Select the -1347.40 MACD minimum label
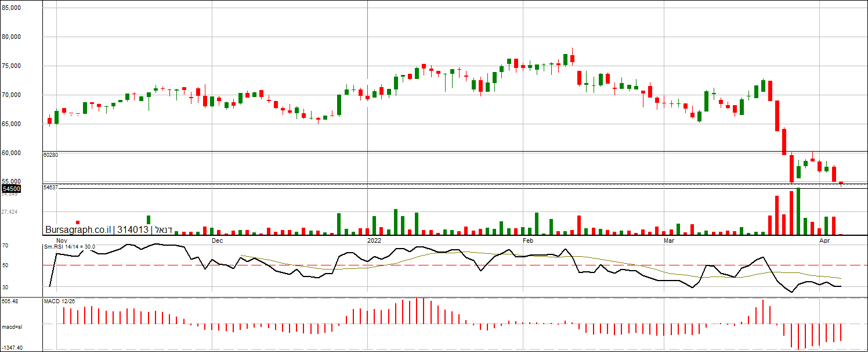Viewport: 868px width, 352px height. pos(12,347)
